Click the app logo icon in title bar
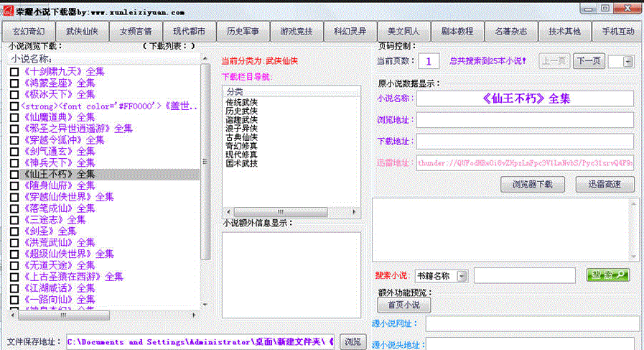The image size is (644, 350). [9, 10]
